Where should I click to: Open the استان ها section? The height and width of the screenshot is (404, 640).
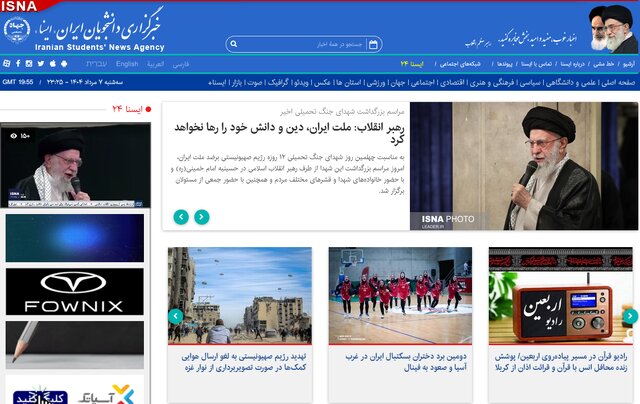(349, 83)
